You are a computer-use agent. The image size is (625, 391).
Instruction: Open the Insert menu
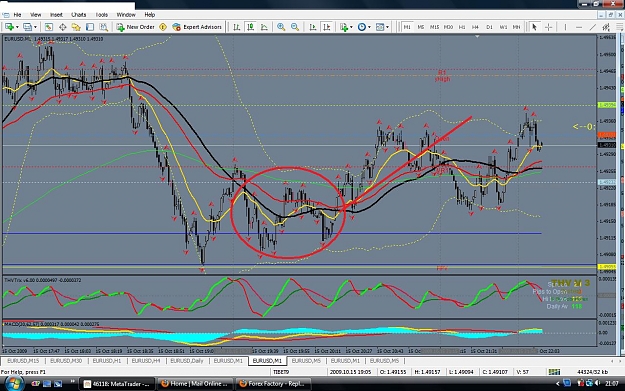pos(56,15)
